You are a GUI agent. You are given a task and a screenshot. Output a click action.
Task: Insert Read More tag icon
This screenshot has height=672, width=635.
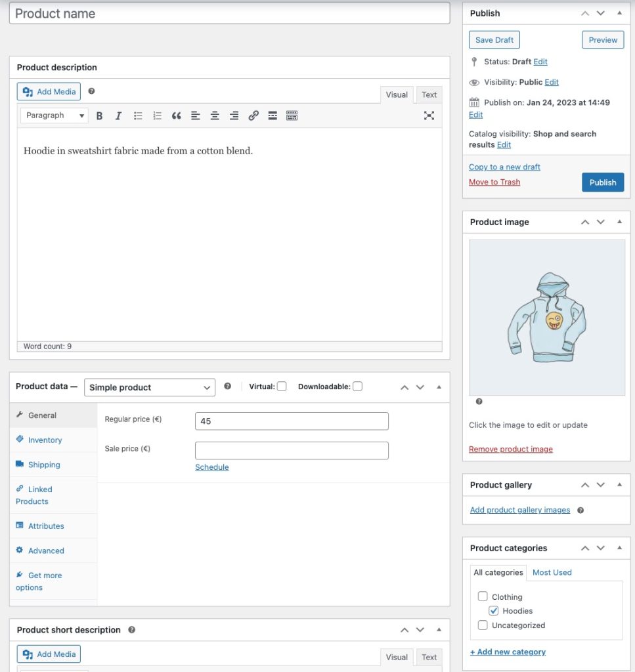[x=273, y=115]
